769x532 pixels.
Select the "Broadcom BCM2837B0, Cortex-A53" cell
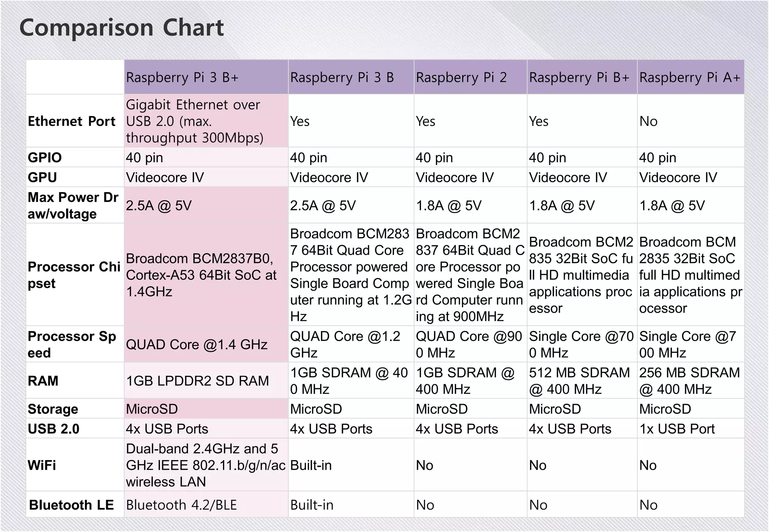201,275
